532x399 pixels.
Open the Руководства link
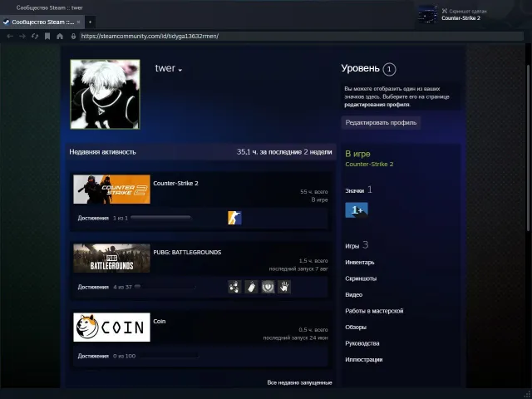[x=362, y=343]
